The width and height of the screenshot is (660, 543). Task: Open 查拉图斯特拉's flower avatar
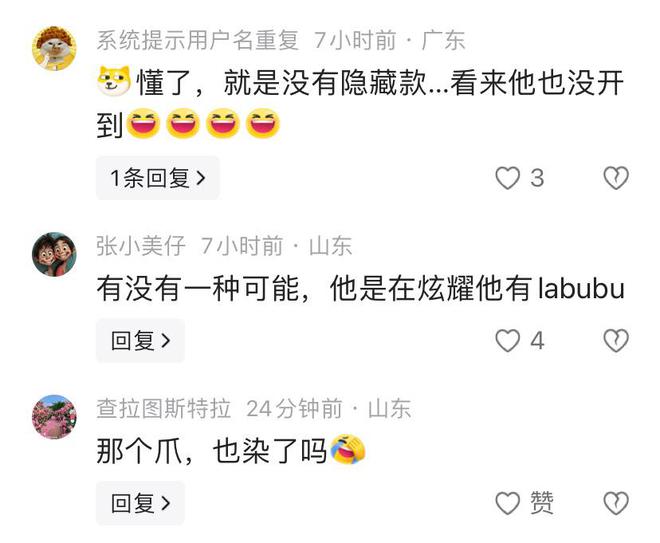[x=54, y=417]
